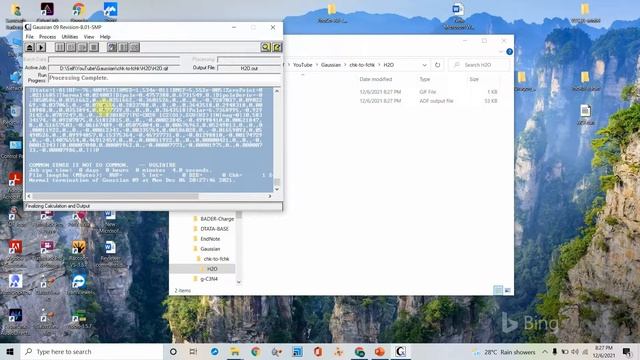The height and width of the screenshot is (360, 640).
Task: Click the blue Help icon in Explorer
Action: tap(509, 52)
